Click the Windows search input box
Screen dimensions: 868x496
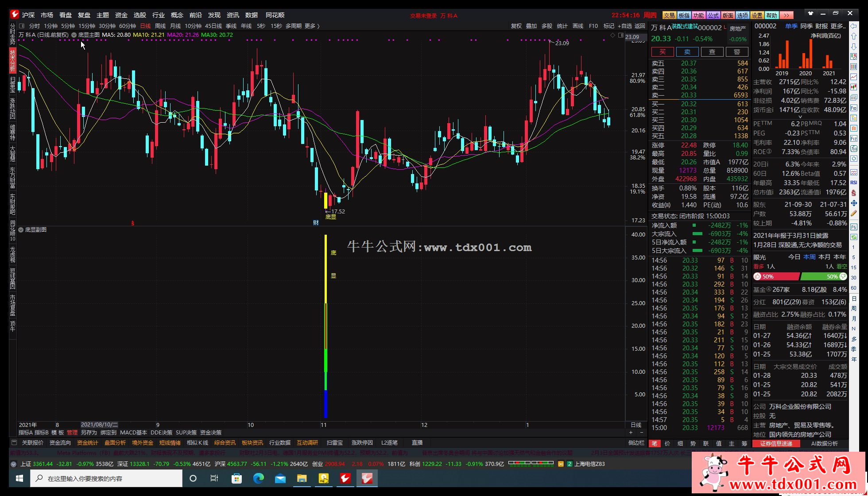point(106,478)
